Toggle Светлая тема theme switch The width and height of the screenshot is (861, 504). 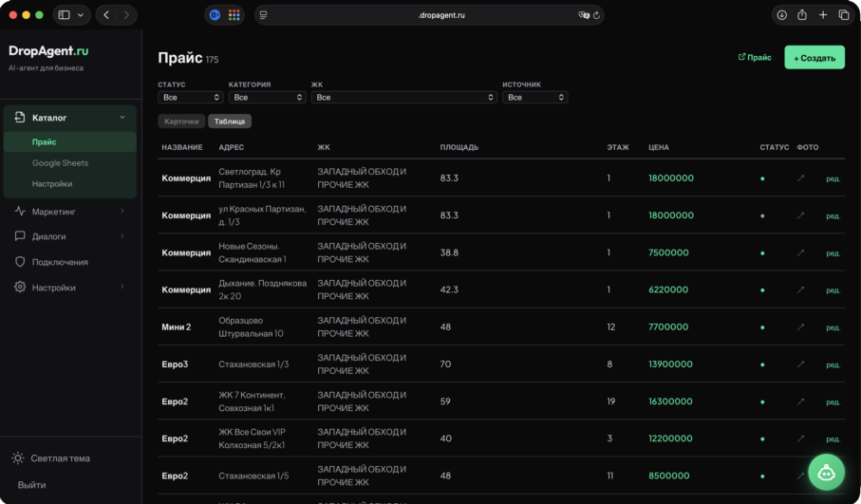pos(18,458)
